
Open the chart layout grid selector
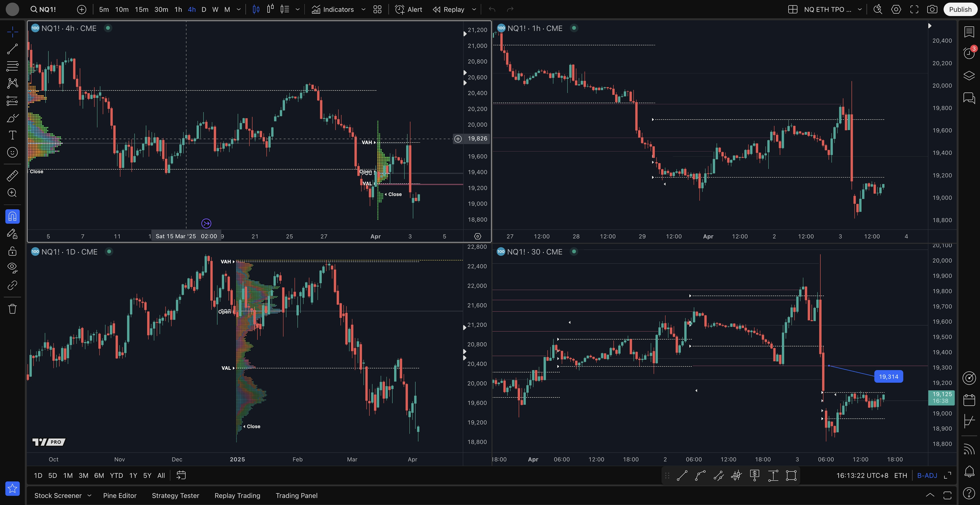(x=793, y=9)
